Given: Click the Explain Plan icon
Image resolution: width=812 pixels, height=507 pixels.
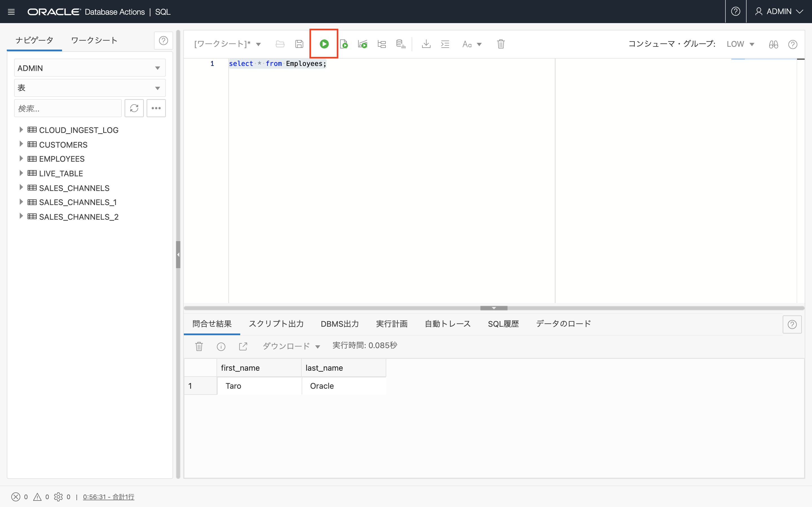Looking at the screenshot, I should (381, 44).
